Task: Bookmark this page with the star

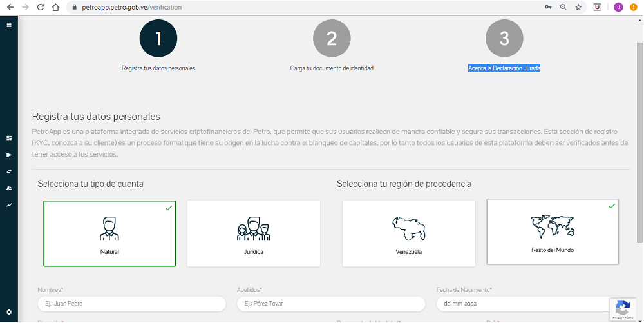Action: [578, 7]
